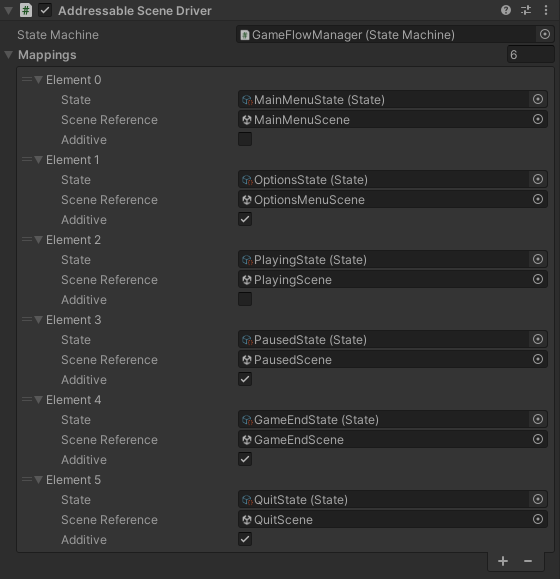This screenshot has height=579, width=560.
Task: Open object picker for GameEndScene field
Action: click(538, 439)
